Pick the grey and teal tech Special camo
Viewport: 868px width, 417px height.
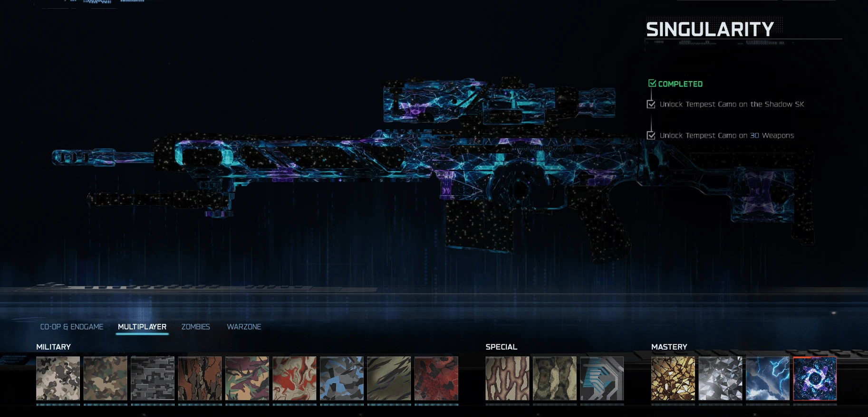coord(602,379)
